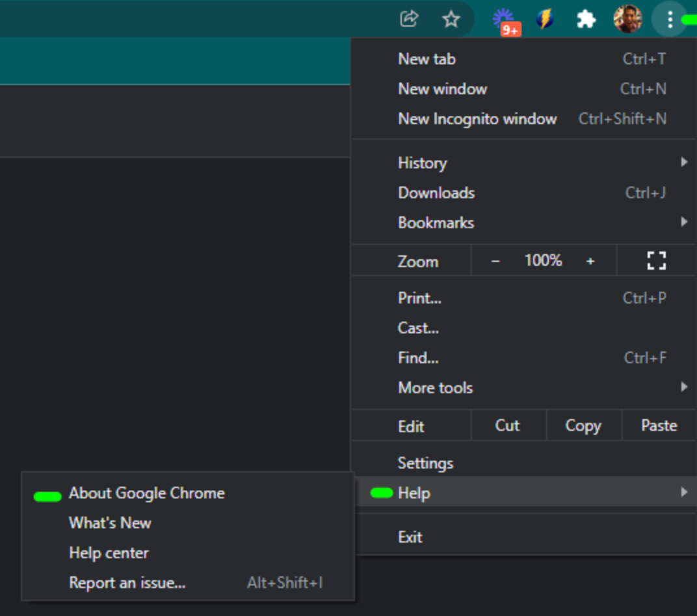Click the share this page icon

pyautogui.click(x=409, y=19)
